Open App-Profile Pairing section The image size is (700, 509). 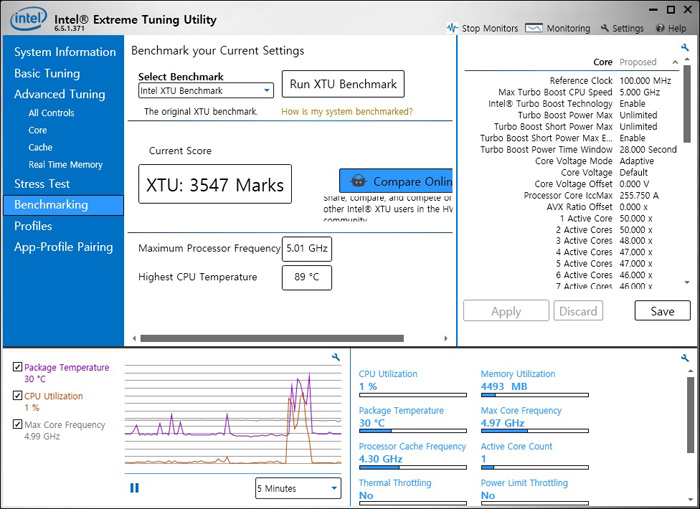[63, 247]
